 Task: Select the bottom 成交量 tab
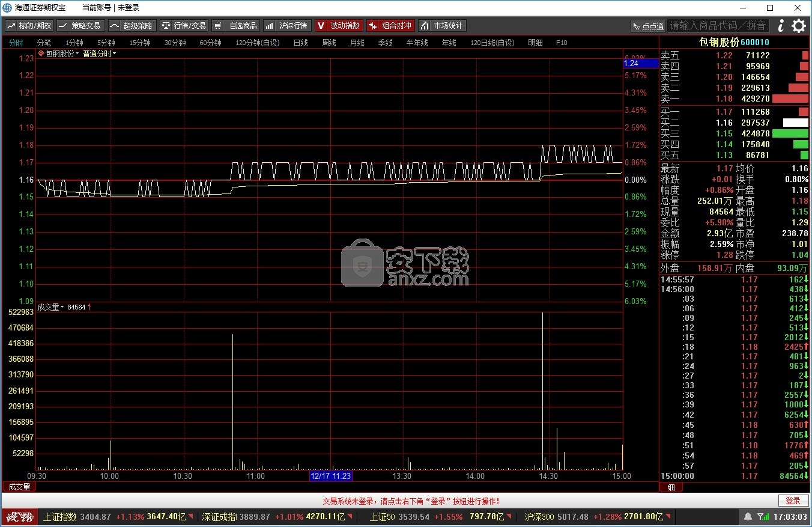click(x=19, y=487)
